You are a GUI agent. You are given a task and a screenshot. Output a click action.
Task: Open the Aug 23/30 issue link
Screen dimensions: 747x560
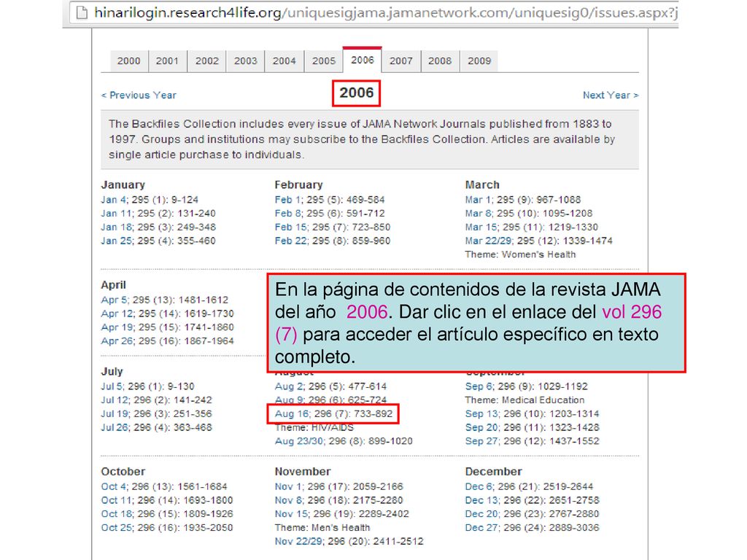tap(298, 442)
